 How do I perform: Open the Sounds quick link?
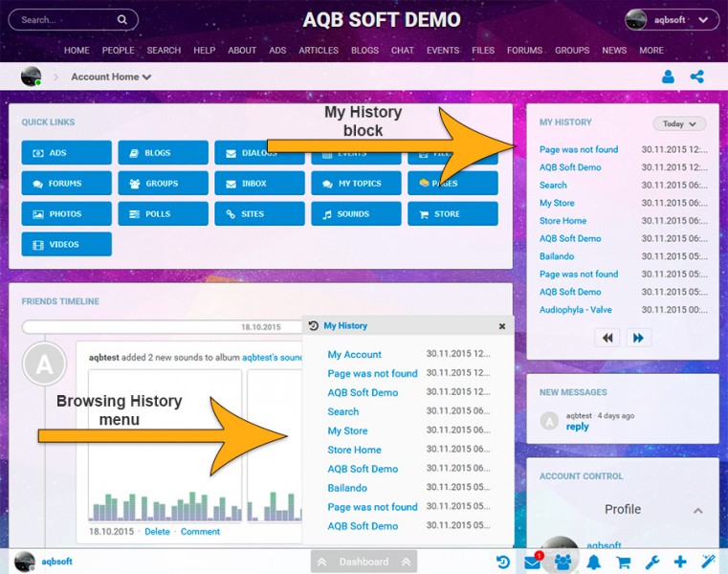click(356, 214)
